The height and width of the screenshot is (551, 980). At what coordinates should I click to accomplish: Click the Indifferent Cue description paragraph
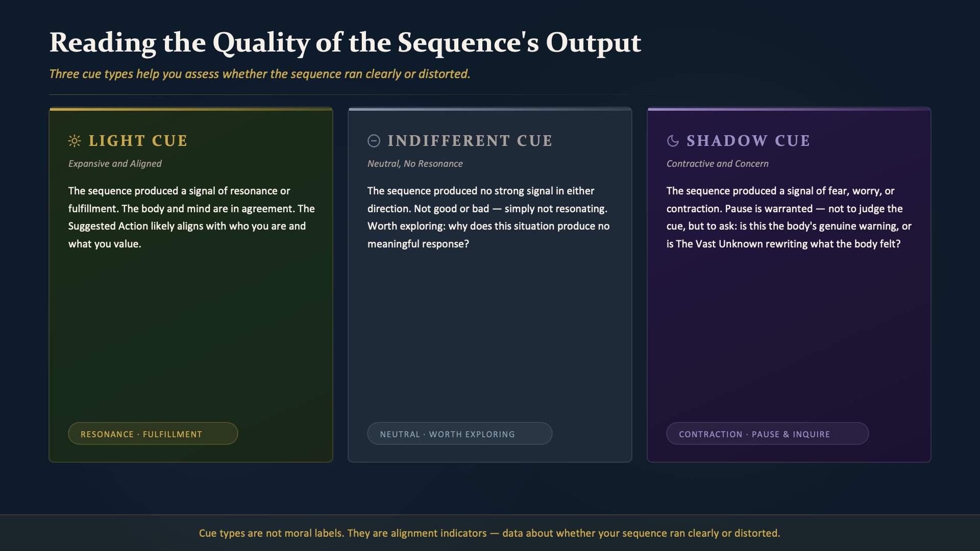tap(488, 217)
